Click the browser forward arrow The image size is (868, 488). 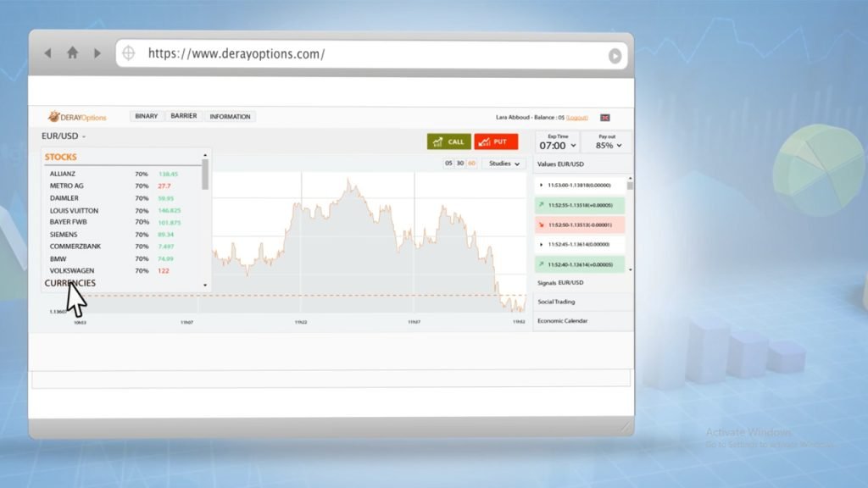tap(98, 53)
